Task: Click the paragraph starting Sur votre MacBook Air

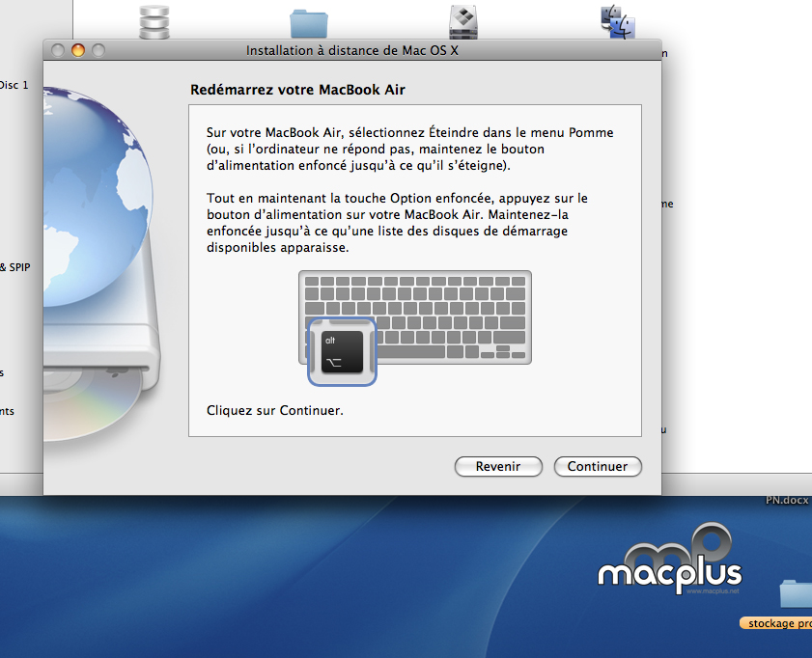Action: coord(410,149)
